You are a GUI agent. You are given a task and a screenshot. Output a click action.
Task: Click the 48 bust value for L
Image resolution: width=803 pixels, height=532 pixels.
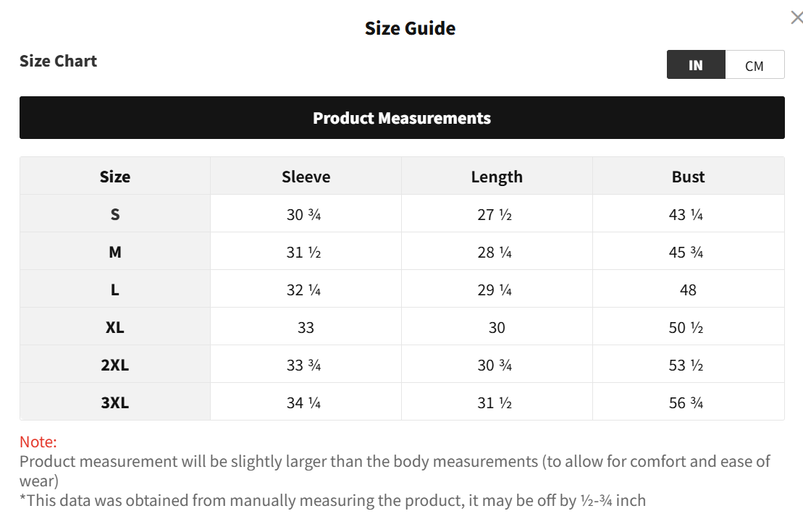click(688, 290)
